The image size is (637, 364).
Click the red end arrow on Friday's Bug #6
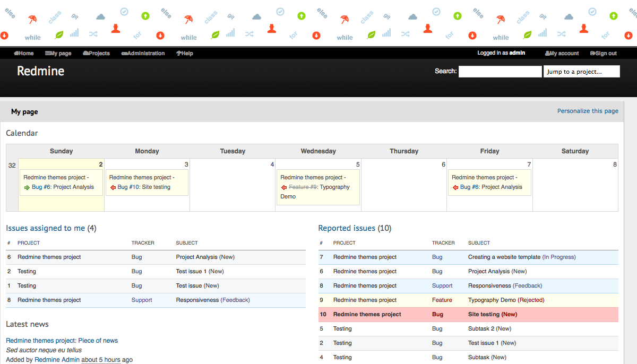[455, 187]
